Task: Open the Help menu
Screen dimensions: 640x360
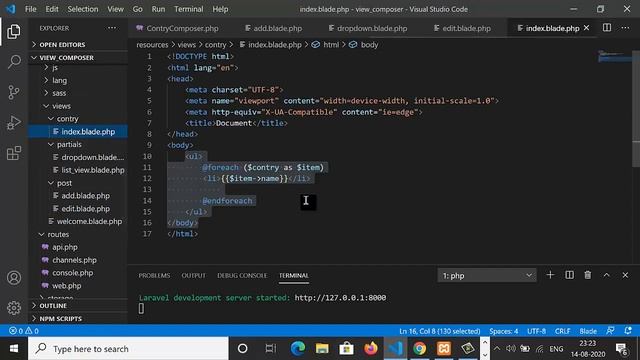Action: [220, 9]
